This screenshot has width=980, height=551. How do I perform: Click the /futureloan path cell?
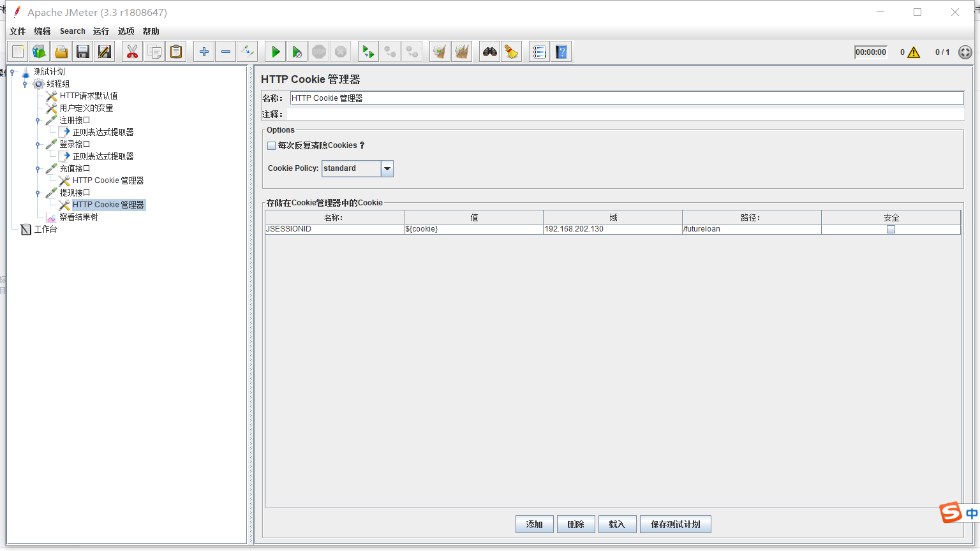pyautogui.click(x=752, y=229)
